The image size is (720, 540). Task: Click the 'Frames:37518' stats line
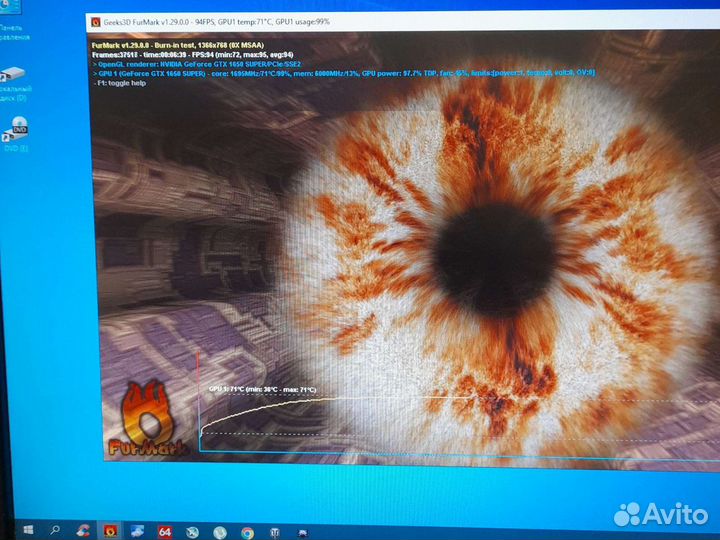point(192,55)
